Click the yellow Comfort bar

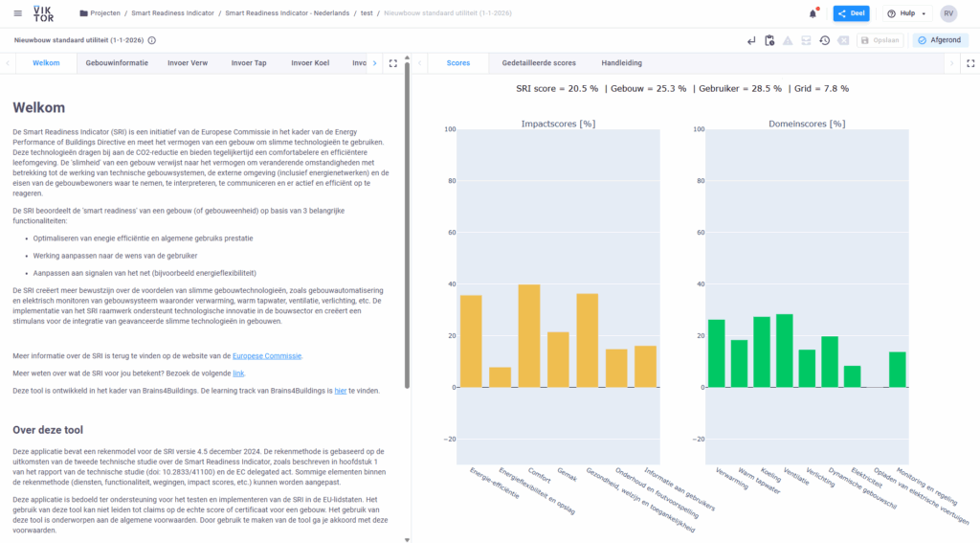pos(529,336)
